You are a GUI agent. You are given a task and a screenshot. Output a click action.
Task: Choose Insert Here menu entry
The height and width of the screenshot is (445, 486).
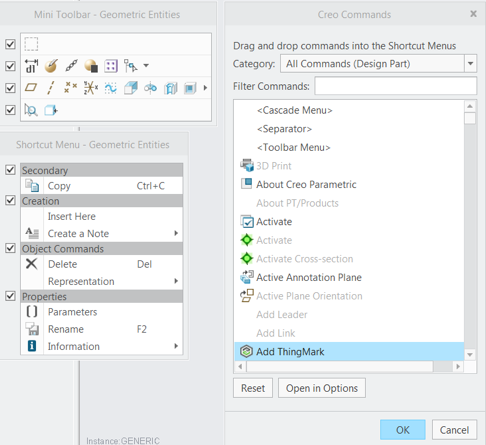tap(102, 216)
